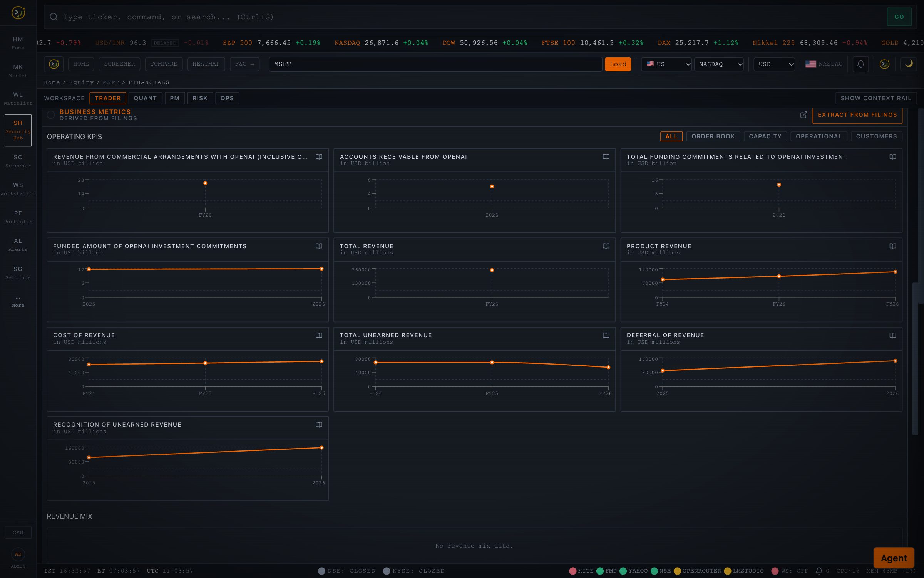Viewport: 924px width, 578px height.
Task: Open the US country dropdown
Action: [x=666, y=64]
